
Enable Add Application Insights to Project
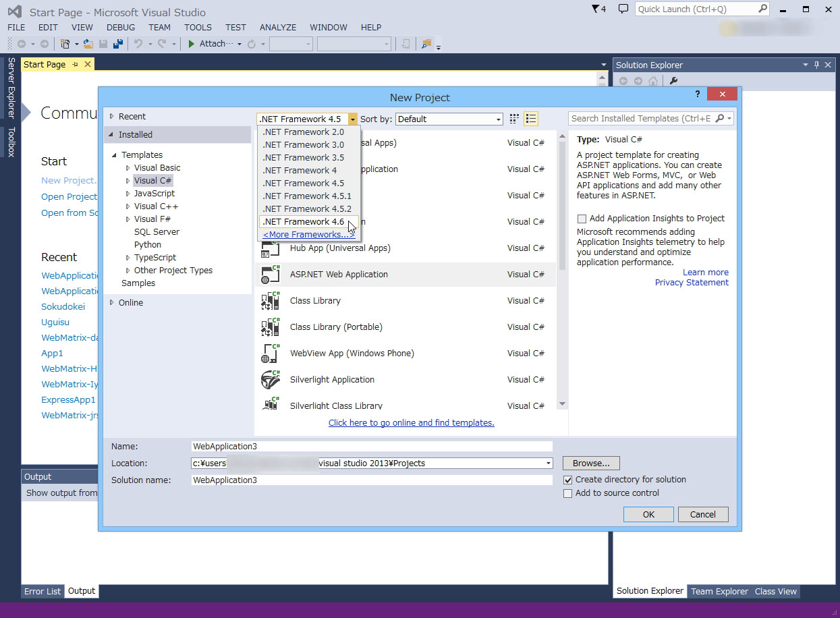[x=582, y=219]
